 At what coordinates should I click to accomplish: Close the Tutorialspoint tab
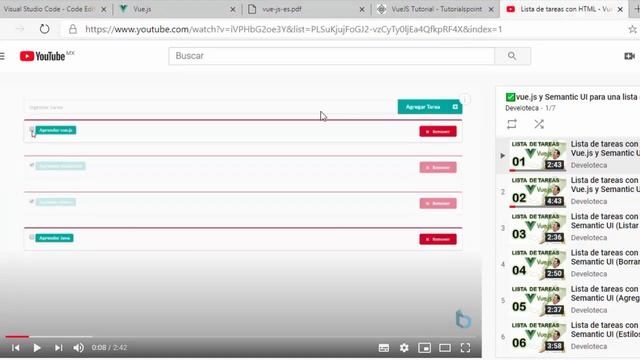(491, 9)
